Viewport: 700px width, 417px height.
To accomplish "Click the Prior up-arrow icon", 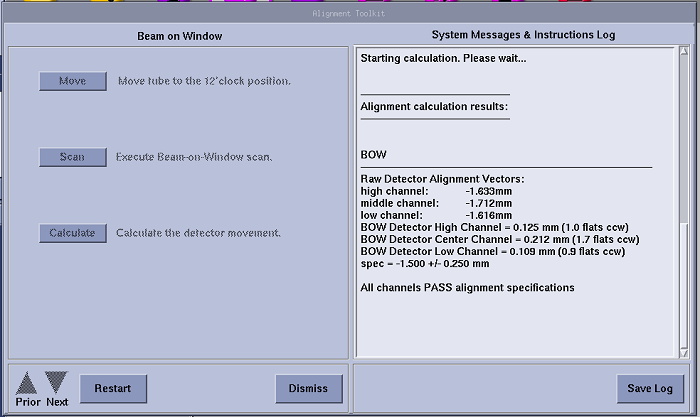I will point(28,382).
